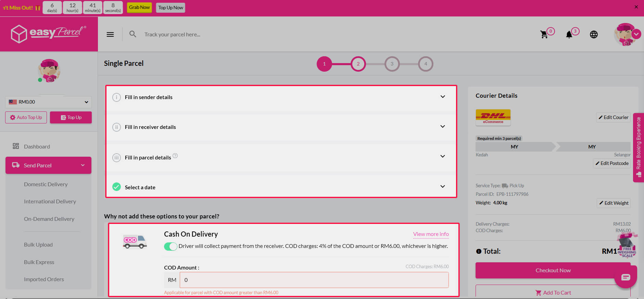The height and width of the screenshot is (299, 644).
Task: Click the help icon beside parcel details
Action: pos(175,156)
